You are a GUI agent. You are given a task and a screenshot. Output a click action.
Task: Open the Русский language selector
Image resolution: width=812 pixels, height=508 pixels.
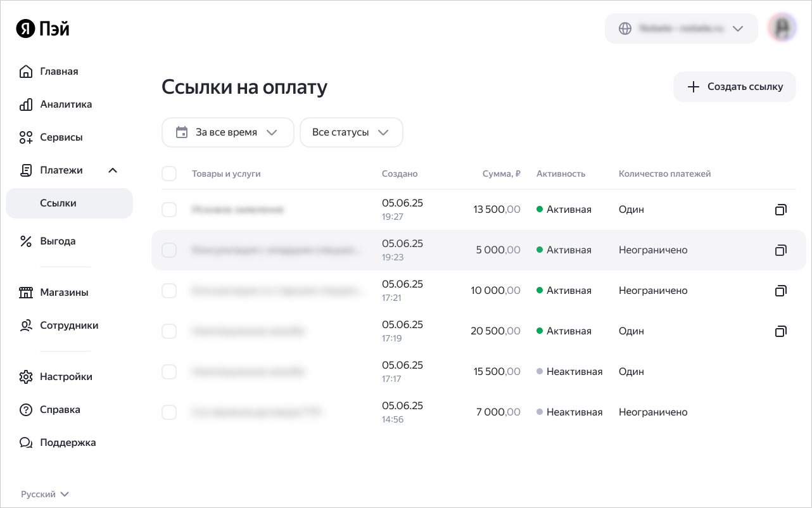pyautogui.click(x=45, y=494)
